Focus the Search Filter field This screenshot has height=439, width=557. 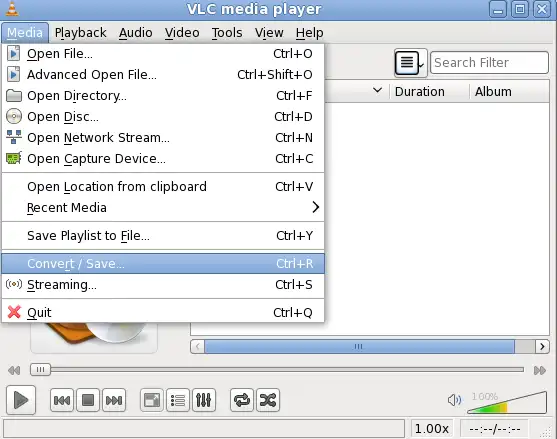pos(489,63)
